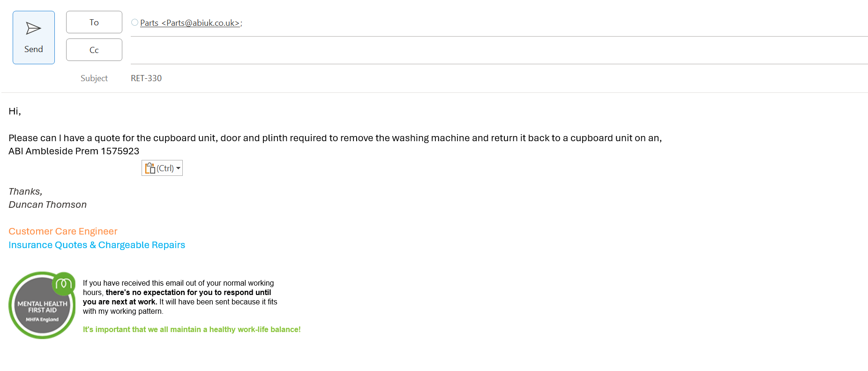The width and height of the screenshot is (868, 371).
Task: Click the green work-life balance message
Action: [191, 329]
